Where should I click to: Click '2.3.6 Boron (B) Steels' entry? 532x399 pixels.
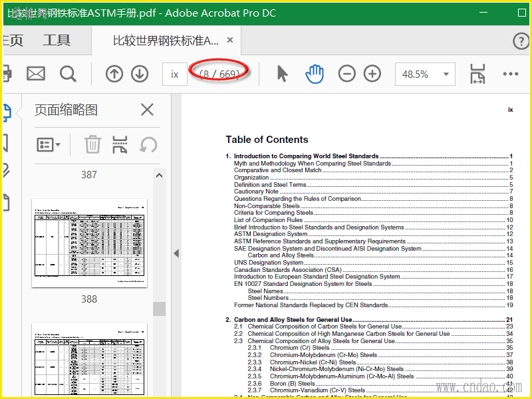380,384
